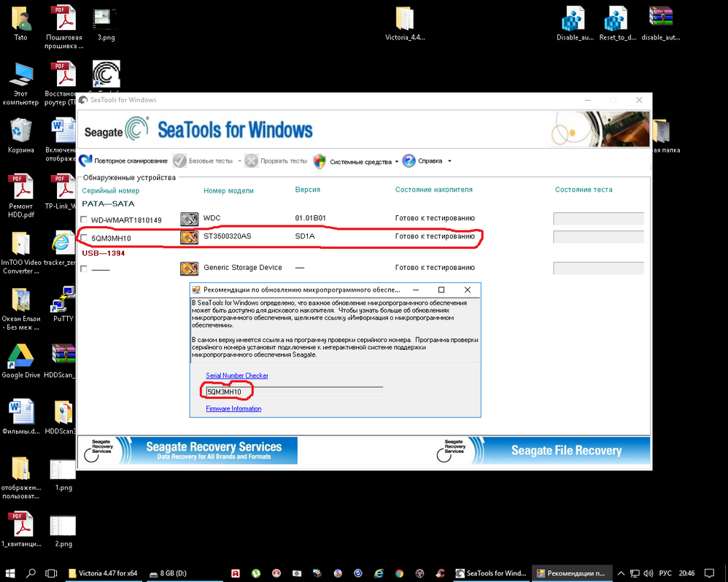The width and height of the screenshot is (728, 582).
Task: Click the SD1A firmware version text
Action: (x=305, y=236)
